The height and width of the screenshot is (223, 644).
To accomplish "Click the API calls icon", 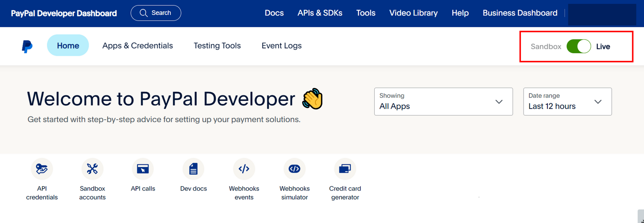I will click(143, 169).
